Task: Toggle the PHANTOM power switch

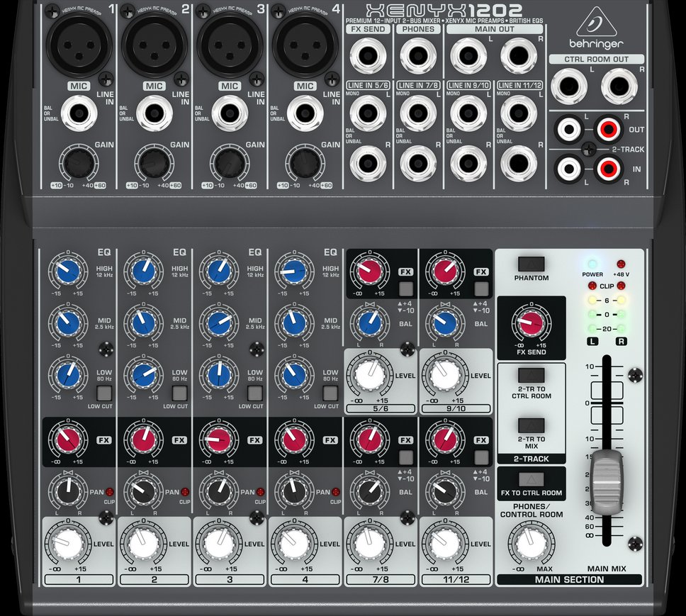Action: (531, 264)
